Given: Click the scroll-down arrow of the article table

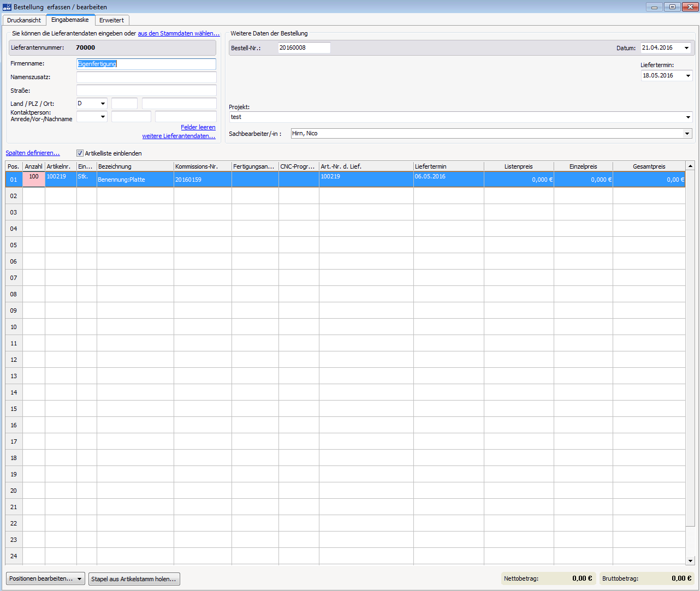Looking at the screenshot, I should tap(690, 560).
